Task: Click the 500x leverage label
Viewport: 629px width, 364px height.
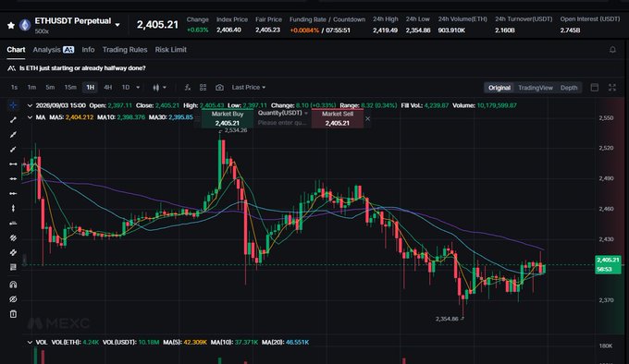Action: (x=42, y=31)
